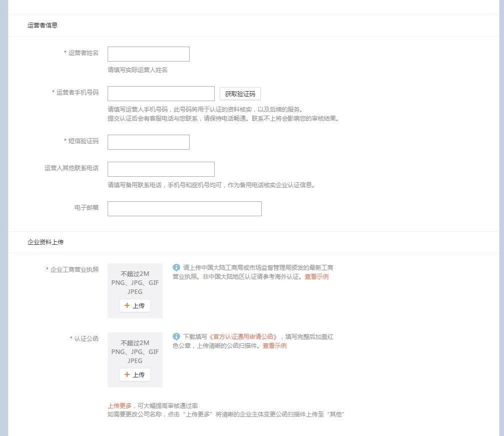Click the 上传 button under 企业工商营业执照
The image size is (504, 436).
tap(135, 306)
